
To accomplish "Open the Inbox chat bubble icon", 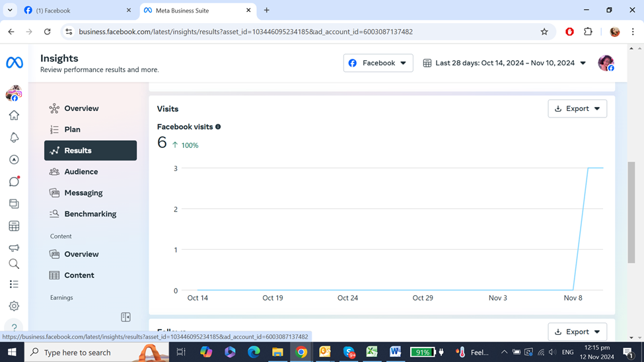I will point(14,181).
